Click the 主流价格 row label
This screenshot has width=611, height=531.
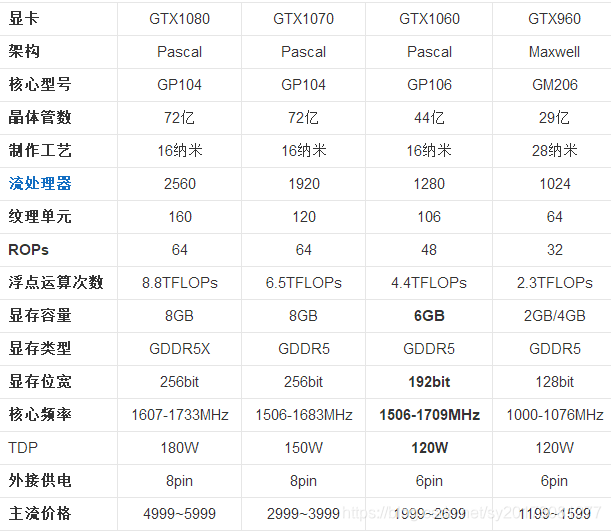[x=40, y=513]
